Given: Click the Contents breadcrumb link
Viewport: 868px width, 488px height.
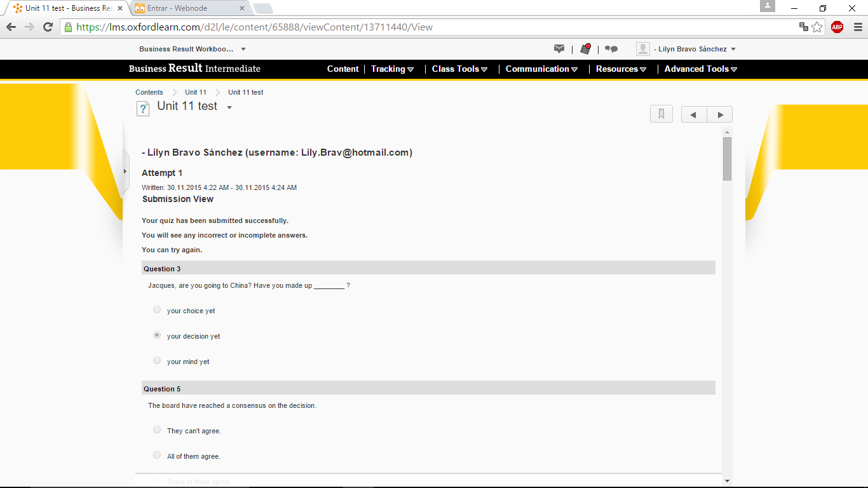Looking at the screenshot, I should [149, 92].
